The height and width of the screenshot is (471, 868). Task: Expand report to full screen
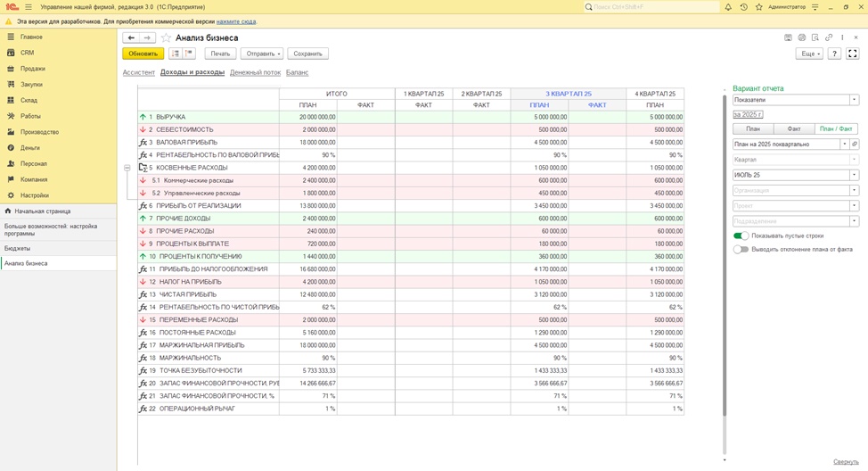coord(853,54)
